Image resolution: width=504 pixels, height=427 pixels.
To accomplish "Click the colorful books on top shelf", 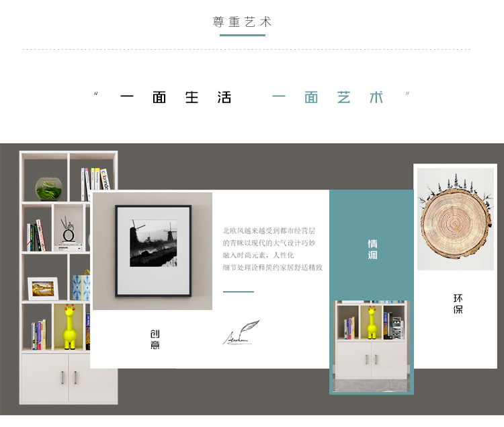I will (95, 182).
